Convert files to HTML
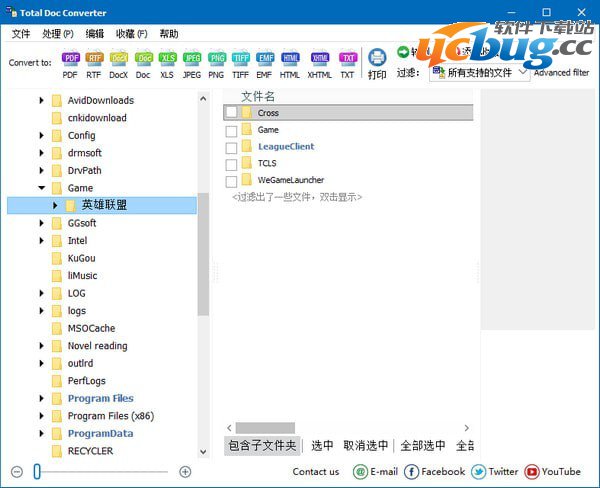Image resolution: width=600 pixels, height=488 pixels. (x=290, y=58)
